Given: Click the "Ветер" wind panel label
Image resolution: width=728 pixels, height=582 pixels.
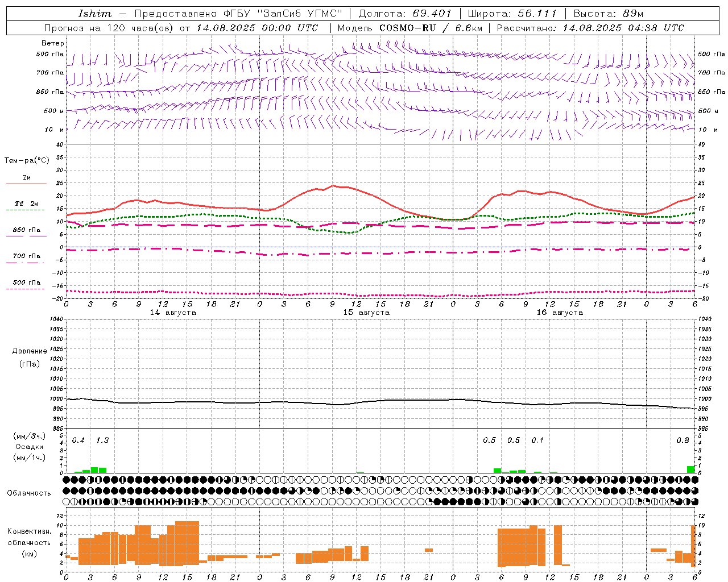Looking at the screenshot, I should point(53,43).
